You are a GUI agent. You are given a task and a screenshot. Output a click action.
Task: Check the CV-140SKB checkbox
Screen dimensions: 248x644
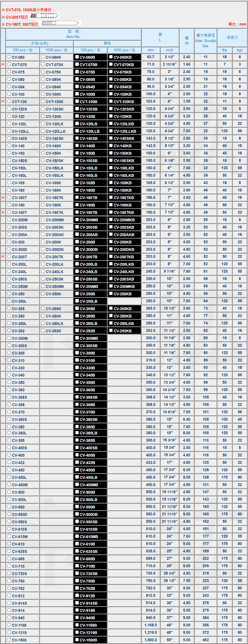(111, 138)
